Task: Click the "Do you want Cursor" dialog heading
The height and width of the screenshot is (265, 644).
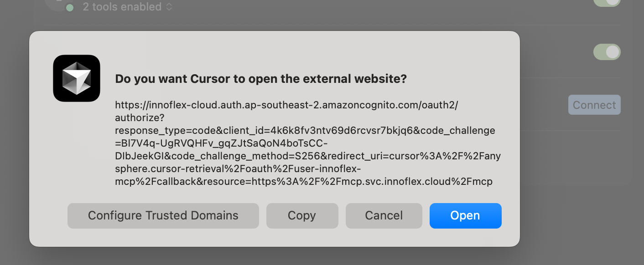Action: tap(260, 79)
